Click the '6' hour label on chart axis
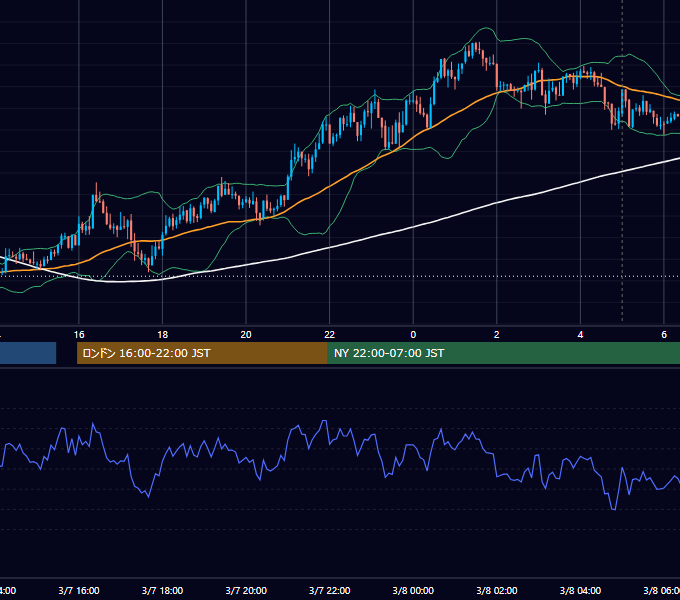The height and width of the screenshot is (600, 680). (x=664, y=335)
